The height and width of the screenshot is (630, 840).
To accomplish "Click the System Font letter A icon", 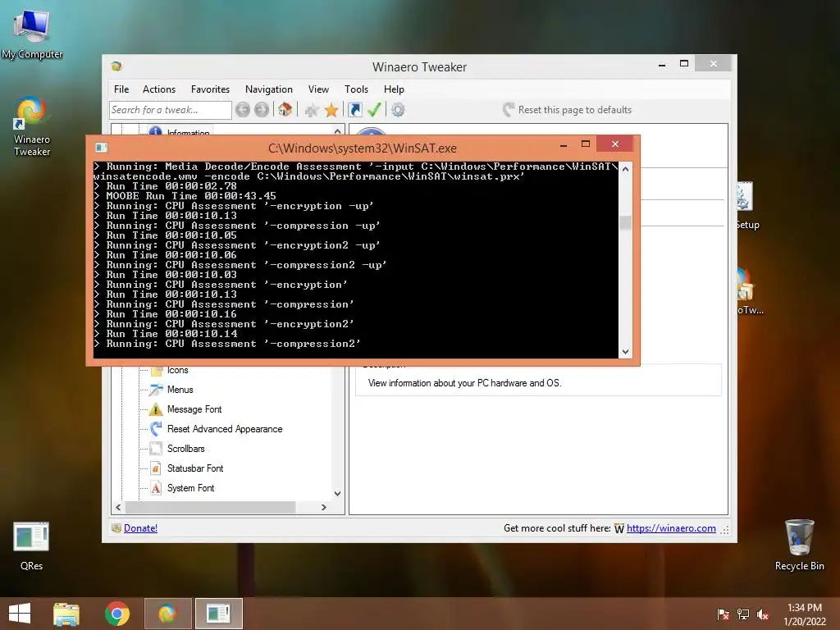I will [x=156, y=488].
